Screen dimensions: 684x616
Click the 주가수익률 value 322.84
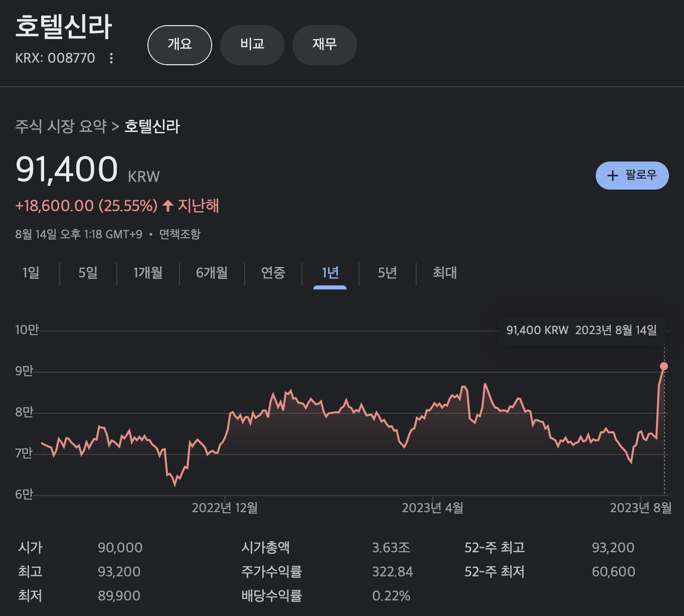pyautogui.click(x=393, y=571)
